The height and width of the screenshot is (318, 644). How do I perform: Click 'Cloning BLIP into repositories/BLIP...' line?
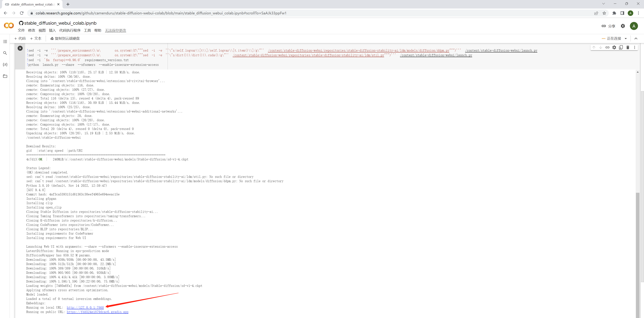coord(60,229)
